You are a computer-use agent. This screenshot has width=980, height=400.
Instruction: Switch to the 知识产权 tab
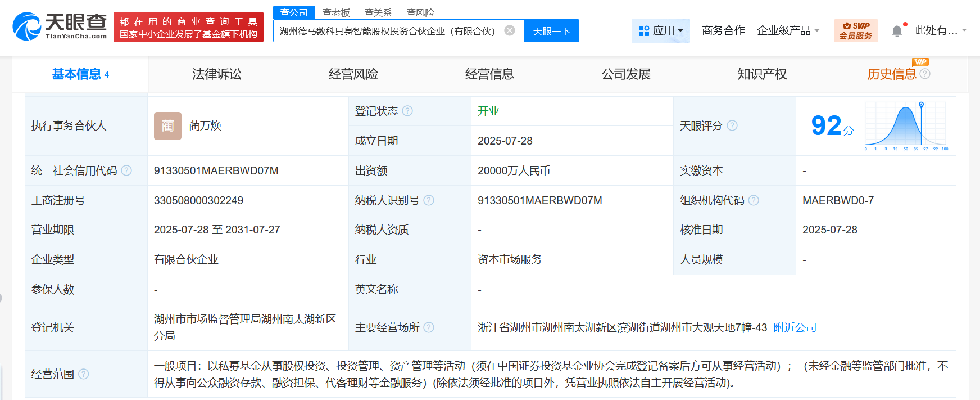click(762, 74)
